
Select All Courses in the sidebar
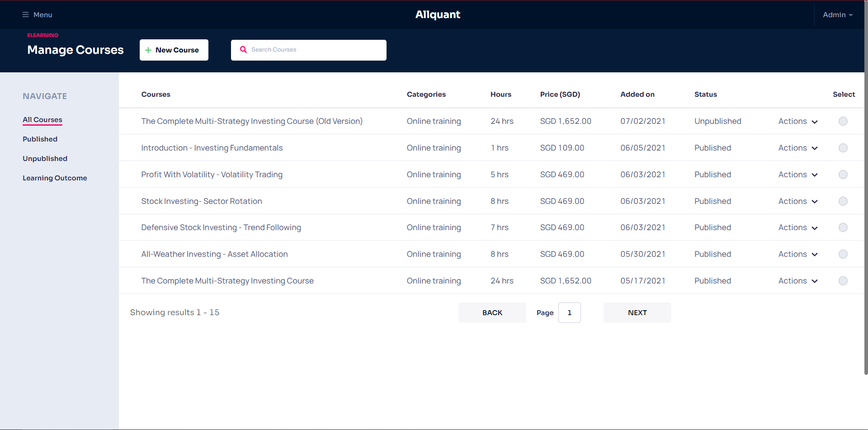click(42, 120)
